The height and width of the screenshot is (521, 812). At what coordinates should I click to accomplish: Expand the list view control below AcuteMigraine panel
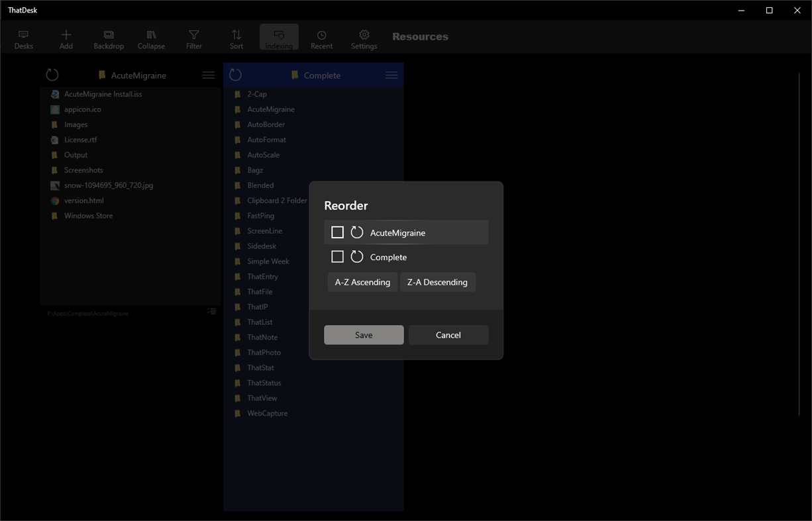(x=211, y=311)
